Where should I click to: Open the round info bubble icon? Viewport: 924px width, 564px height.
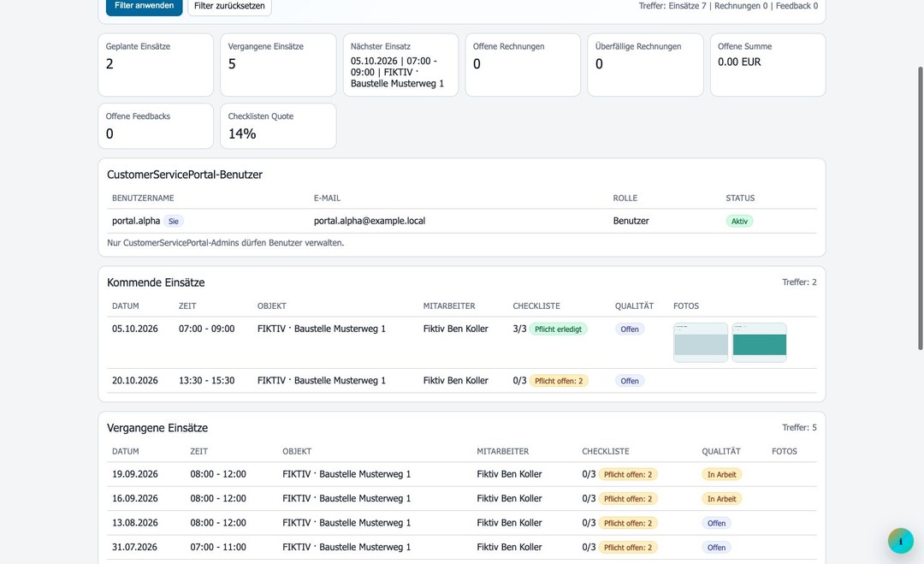pos(900,541)
